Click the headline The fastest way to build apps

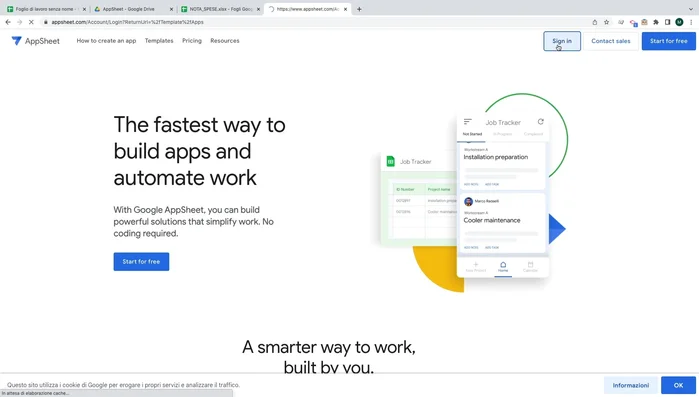point(199,151)
